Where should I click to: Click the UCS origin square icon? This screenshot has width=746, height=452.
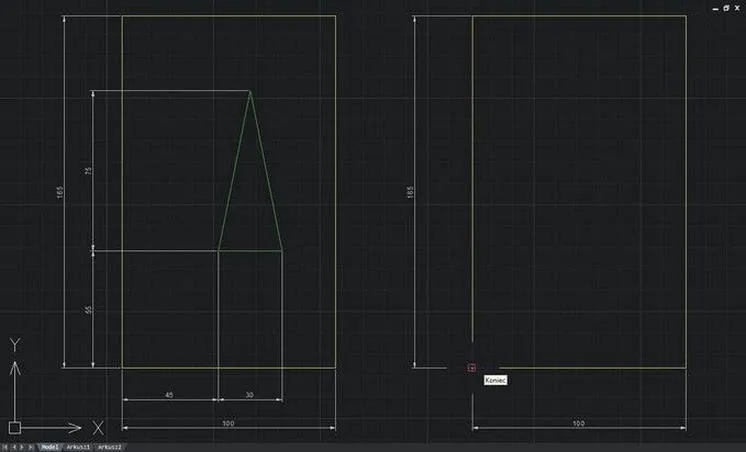pyautogui.click(x=15, y=428)
